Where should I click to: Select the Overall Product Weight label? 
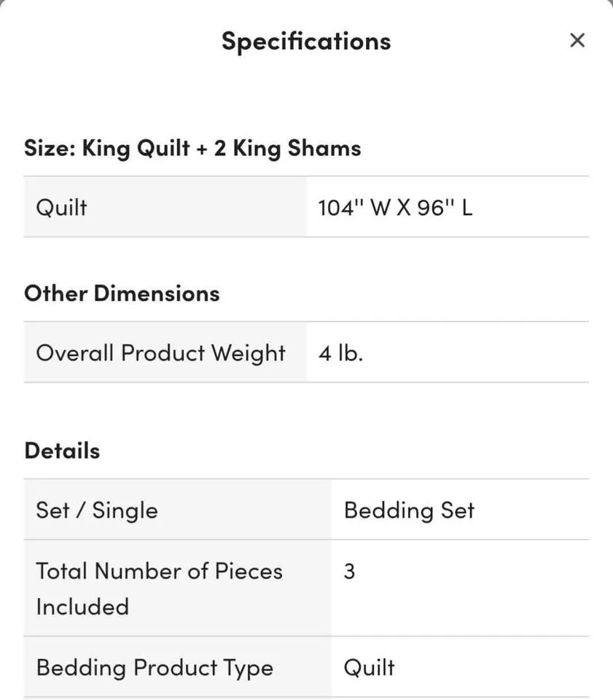click(160, 352)
